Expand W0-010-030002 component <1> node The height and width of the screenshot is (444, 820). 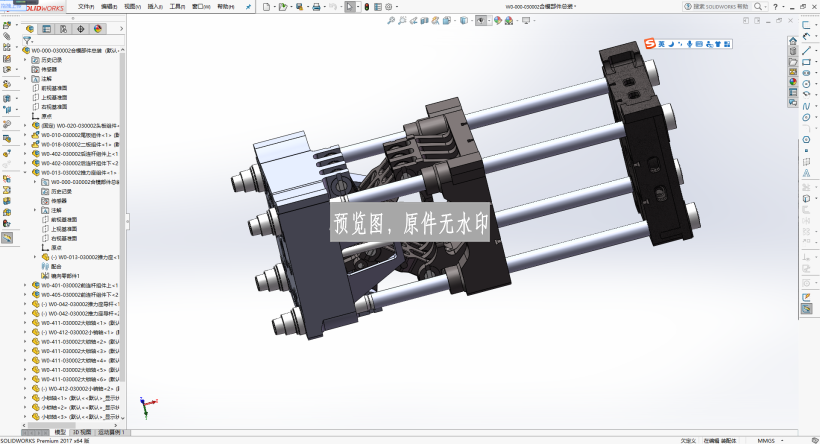coord(25,135)
